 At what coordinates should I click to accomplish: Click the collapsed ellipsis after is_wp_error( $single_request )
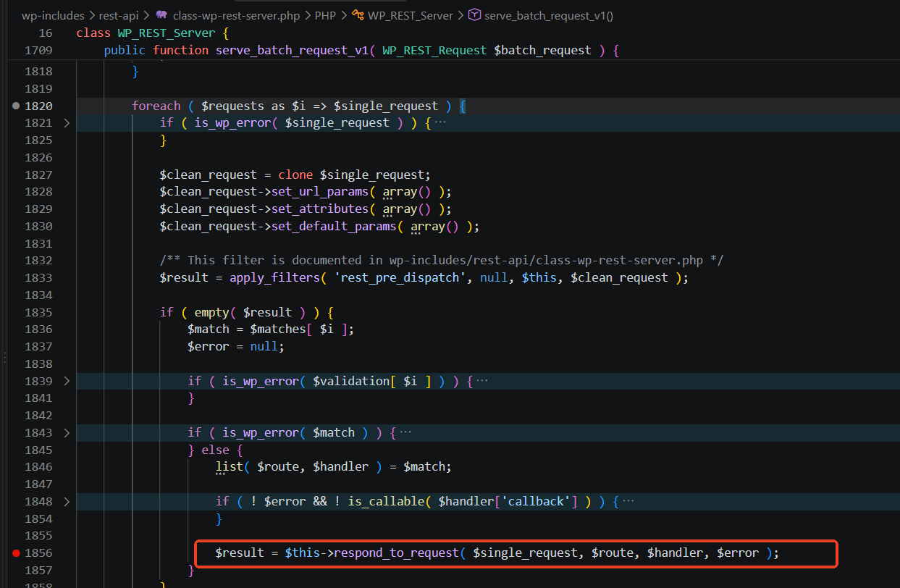coord(440,123)
